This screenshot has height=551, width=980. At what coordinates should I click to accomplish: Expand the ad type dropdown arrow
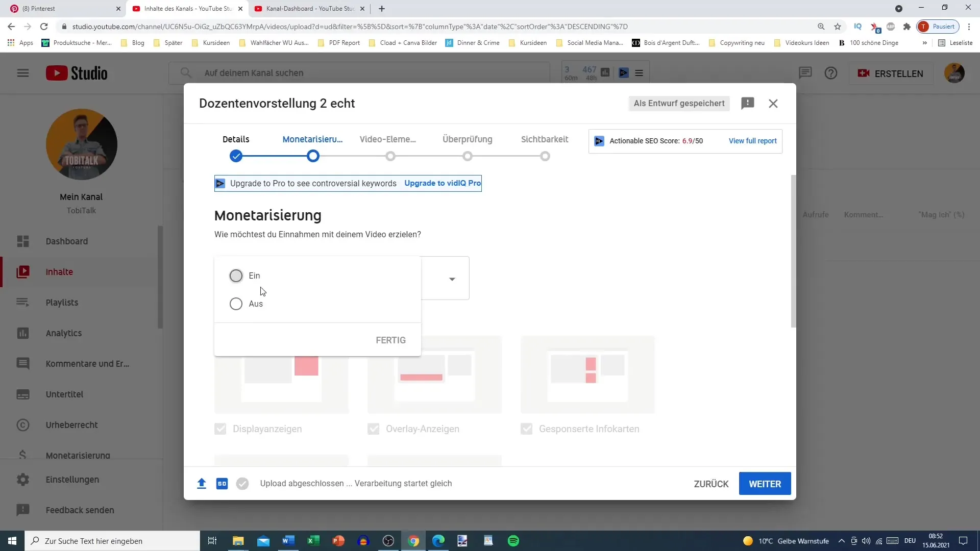(452, 279)
